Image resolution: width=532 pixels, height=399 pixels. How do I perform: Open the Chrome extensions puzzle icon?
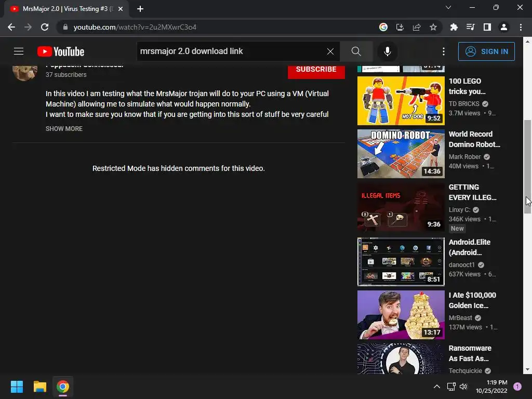(454, 27)
